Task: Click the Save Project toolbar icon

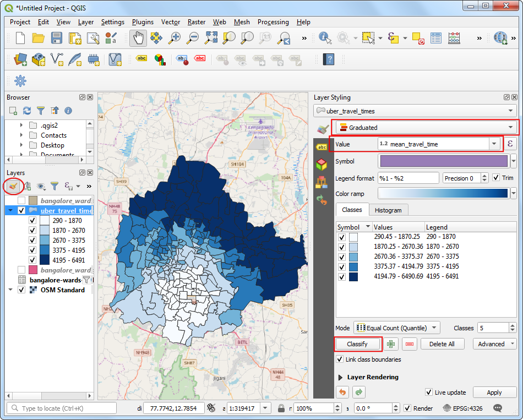Action: click(x=57, y=38)
